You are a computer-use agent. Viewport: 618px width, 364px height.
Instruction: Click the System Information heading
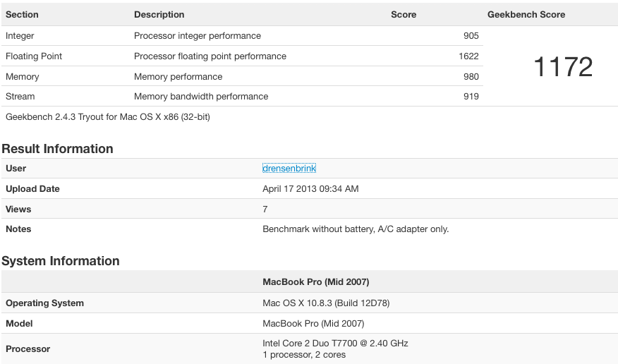[61, 261]
